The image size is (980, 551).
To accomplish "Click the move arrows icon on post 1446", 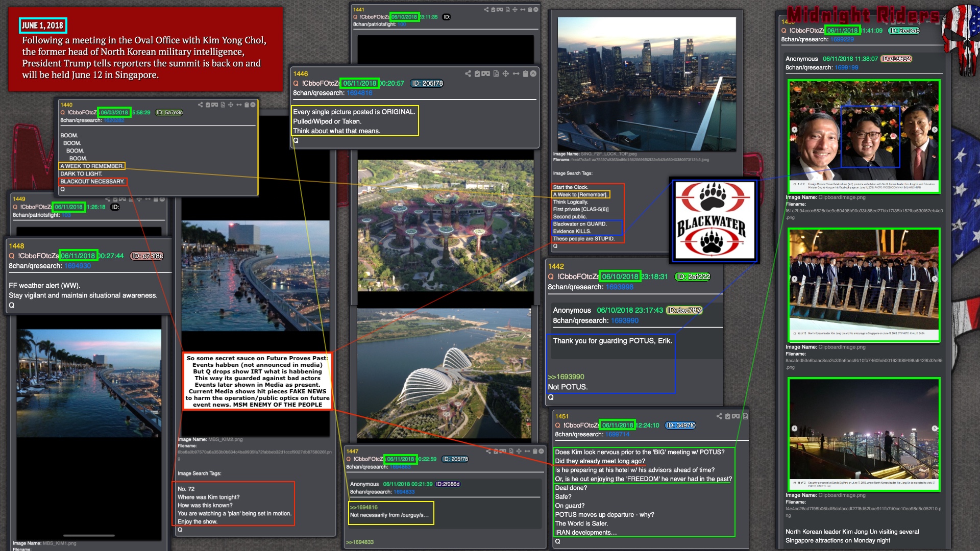I will pyautogui.click(x=506, y=74).
